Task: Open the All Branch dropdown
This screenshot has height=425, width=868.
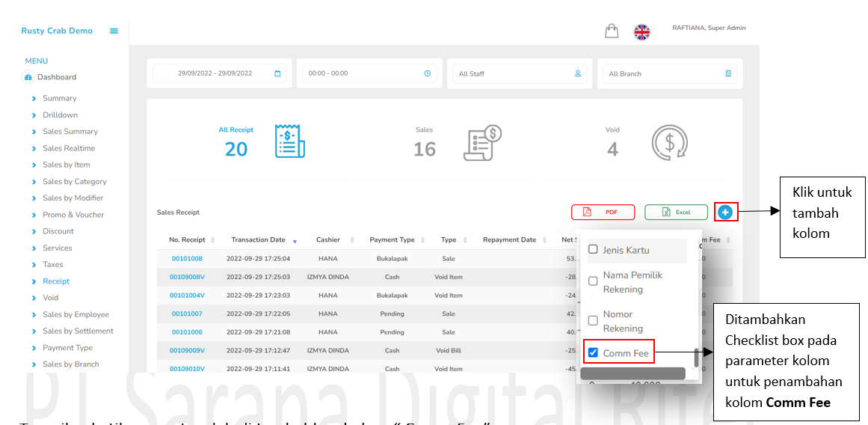Action: 670,74
